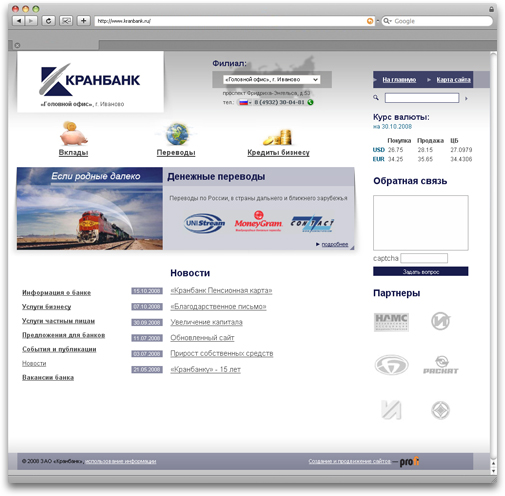Click the Задать вопрос button

point(421,271)
